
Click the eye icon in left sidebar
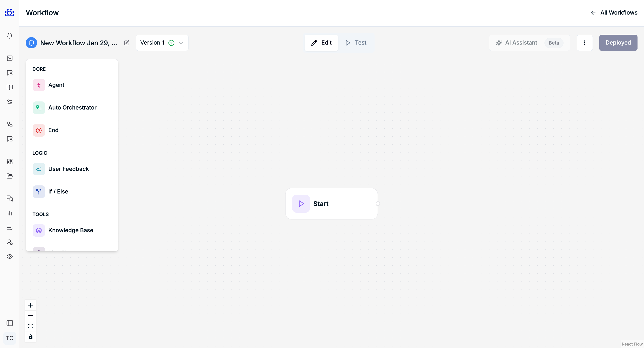9,257
